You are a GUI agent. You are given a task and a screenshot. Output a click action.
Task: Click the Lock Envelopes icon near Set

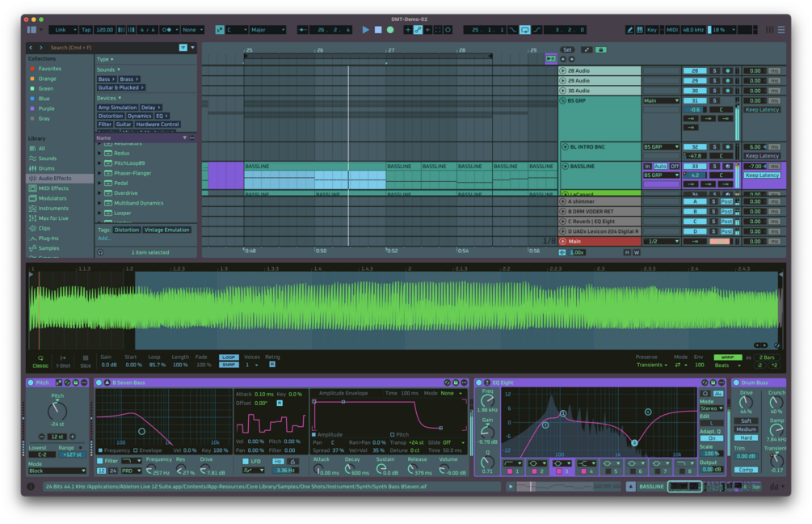coord(600,50)
